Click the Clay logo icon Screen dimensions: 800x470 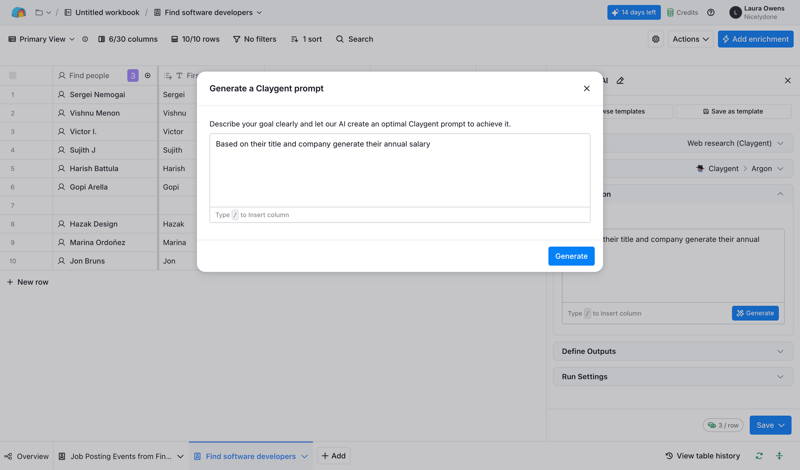click(18, 12)
